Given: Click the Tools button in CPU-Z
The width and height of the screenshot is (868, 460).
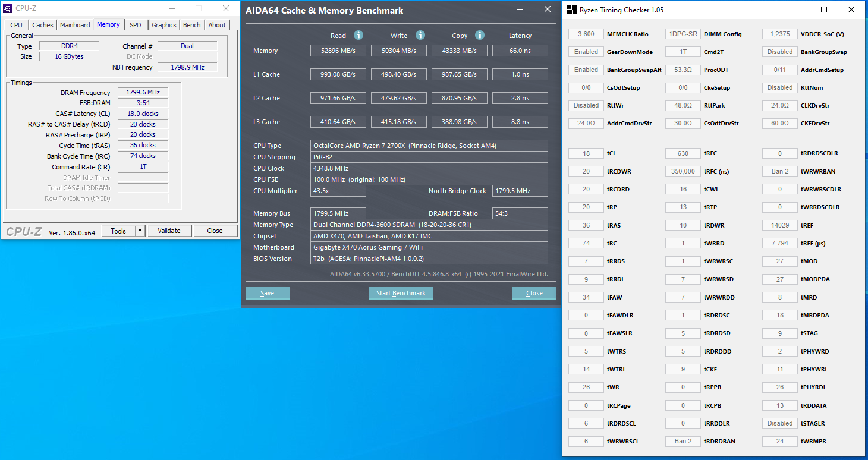Looking at the screenshot, I should click(x=118, y=231).
